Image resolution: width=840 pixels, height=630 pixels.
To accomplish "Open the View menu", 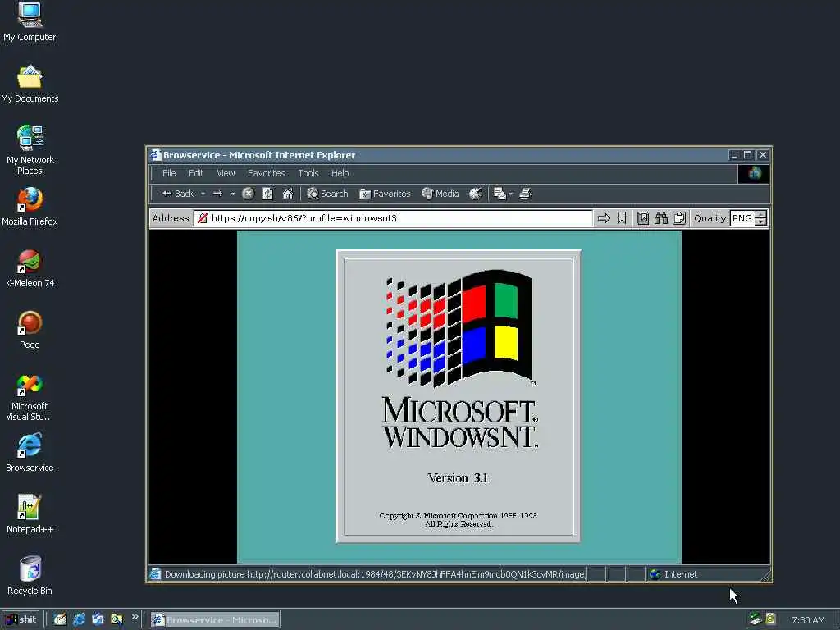I will [x=226, y=173].
